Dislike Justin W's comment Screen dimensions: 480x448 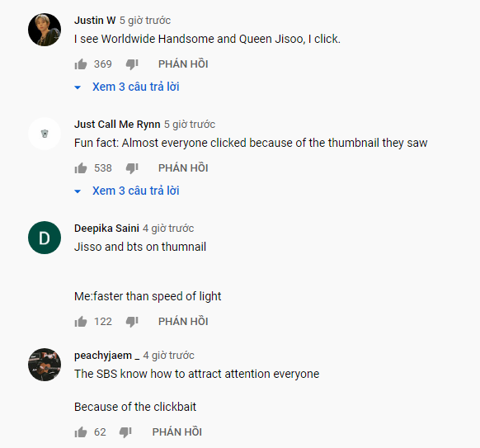click(x=132, y=64)
